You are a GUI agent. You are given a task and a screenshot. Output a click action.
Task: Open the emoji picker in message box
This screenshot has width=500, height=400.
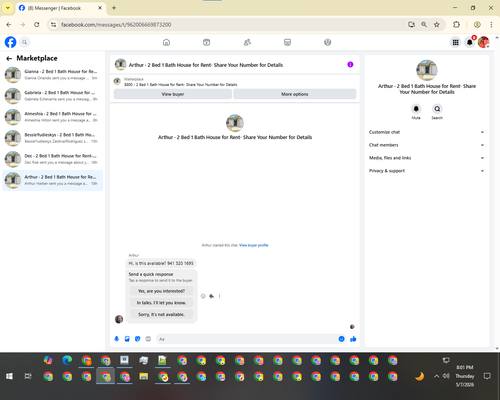pyautogui.click(x=341, y=339)
